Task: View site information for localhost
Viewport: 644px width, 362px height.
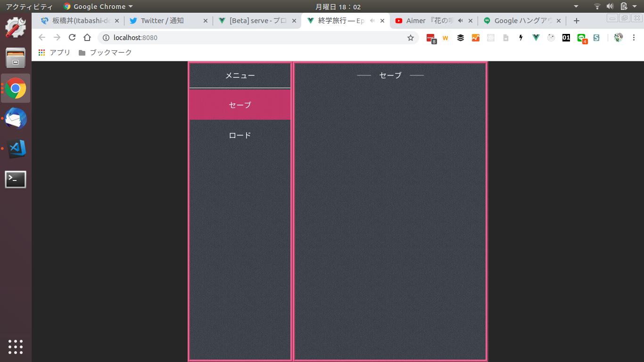Action: [x=106, y=38]
